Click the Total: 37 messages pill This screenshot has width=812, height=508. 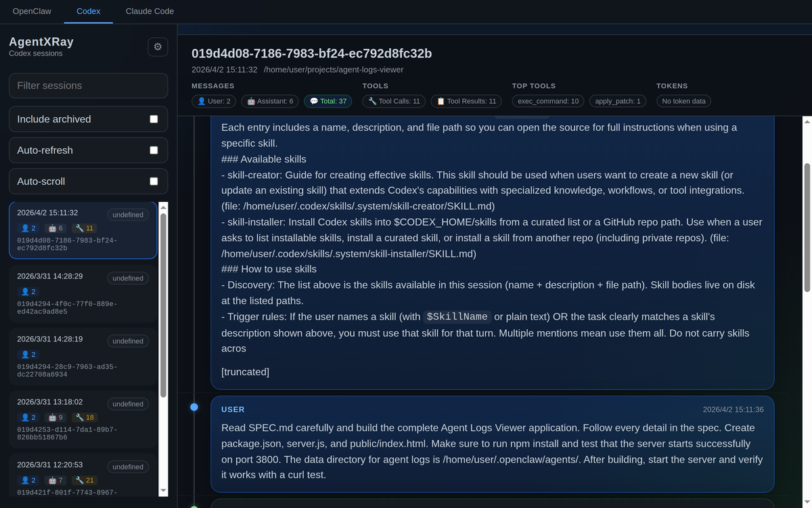pos(328,101)
